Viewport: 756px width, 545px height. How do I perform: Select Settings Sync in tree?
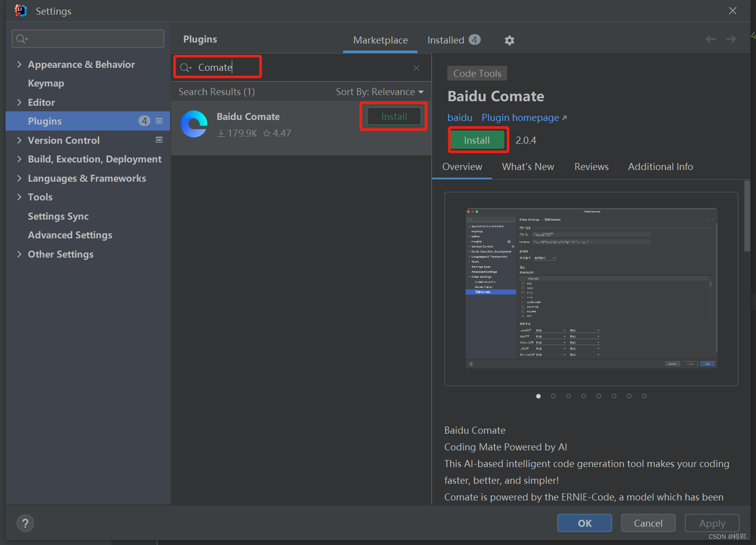[58, 217]
